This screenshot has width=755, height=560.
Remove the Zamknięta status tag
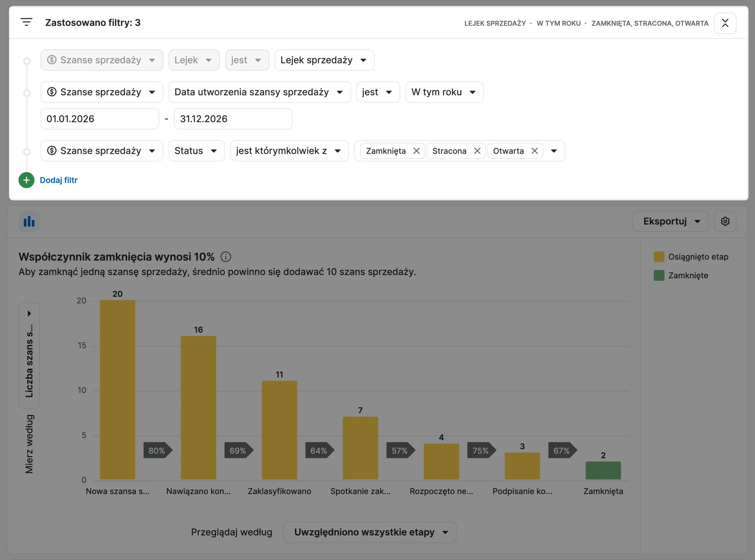tap(416, 151)
